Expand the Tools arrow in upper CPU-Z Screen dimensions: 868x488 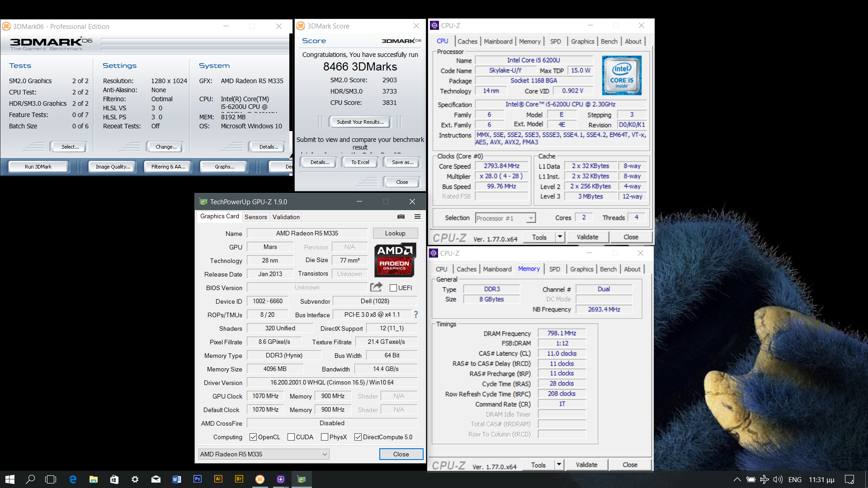560,237
